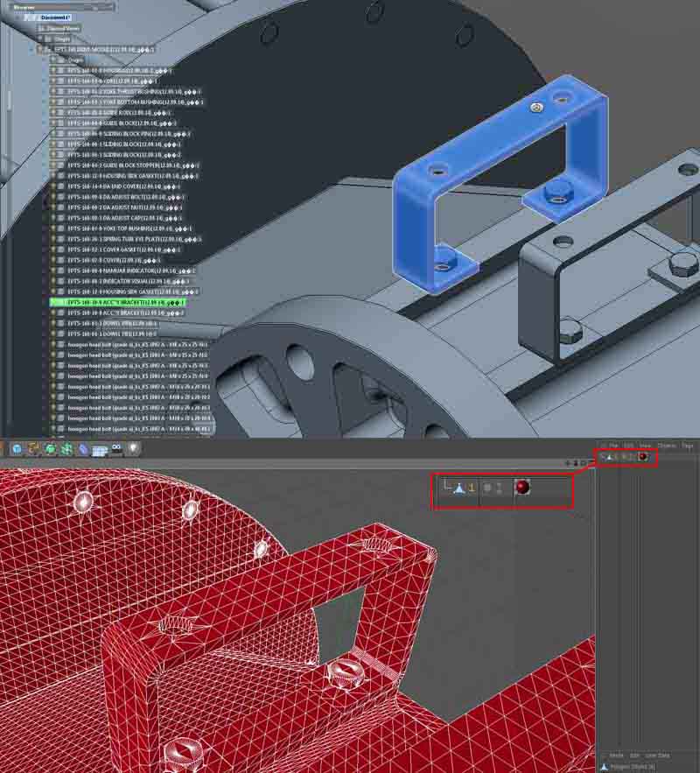Select the Document1 root node in browser
The width and height of the screenshot is (700, 773).
click(55, 18)
